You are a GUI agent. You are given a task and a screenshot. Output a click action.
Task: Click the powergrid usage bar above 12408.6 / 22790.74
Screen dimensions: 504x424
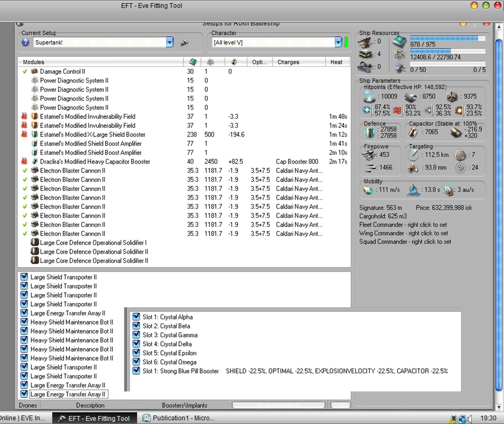click(x=448, y=51)
